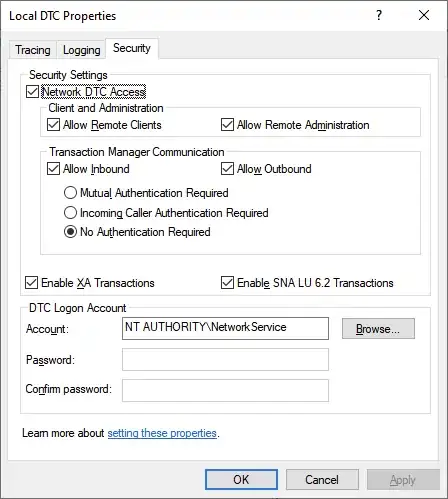
Task: Confirm with the OK button
Action: point(241,480)
